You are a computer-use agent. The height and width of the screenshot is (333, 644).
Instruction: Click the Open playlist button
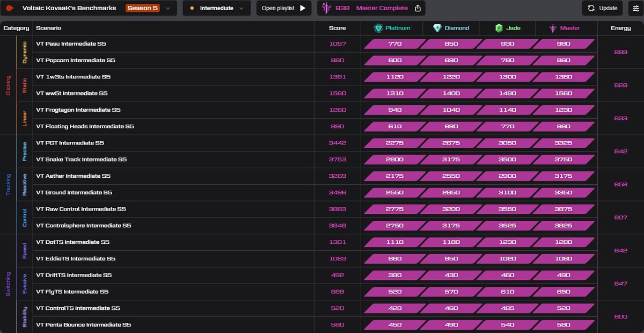(x=284, y=8)
